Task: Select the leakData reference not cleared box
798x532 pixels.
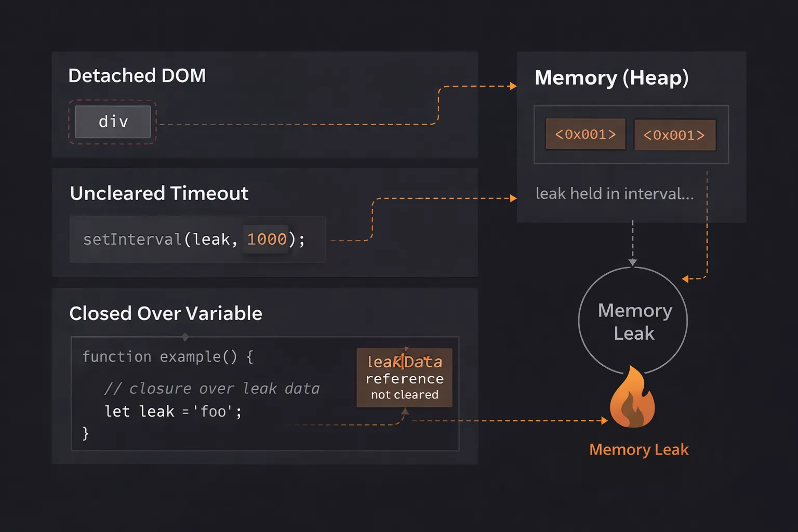Action: click(x=404, y=377)
